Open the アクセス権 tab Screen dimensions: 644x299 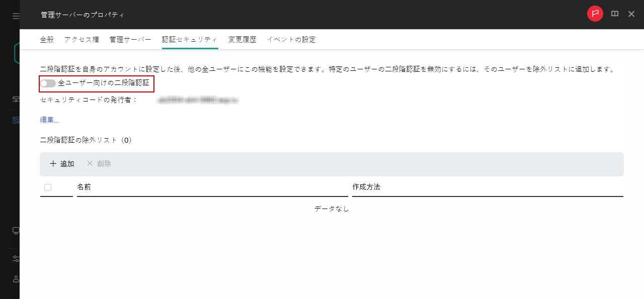(82, 39)
